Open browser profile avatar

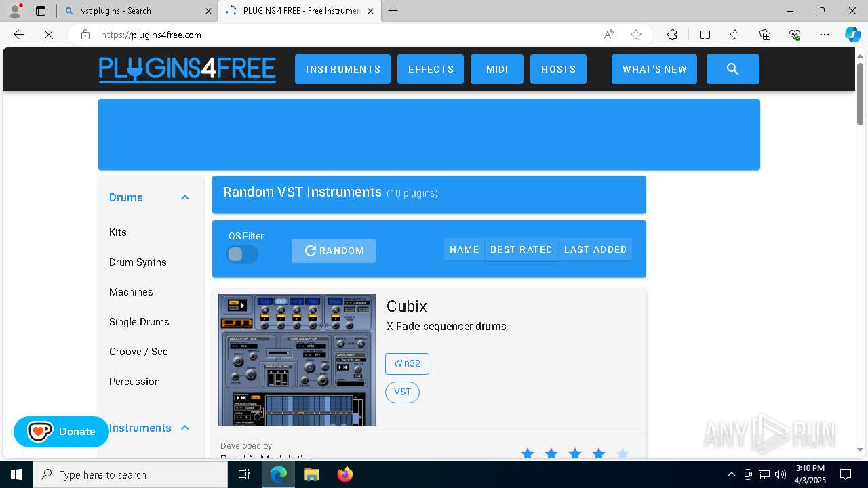14,11
